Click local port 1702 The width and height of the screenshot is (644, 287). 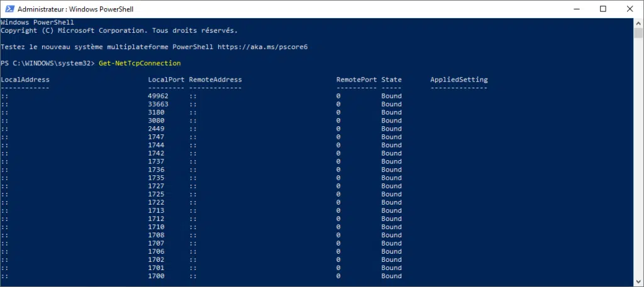156,260
